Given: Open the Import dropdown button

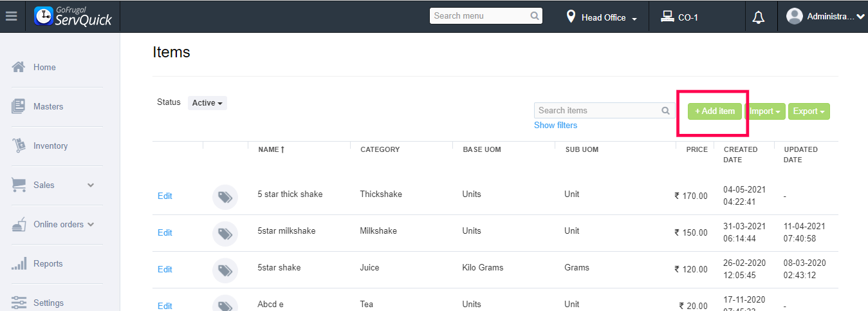Looking at the screenshot, I should point(765,111).
